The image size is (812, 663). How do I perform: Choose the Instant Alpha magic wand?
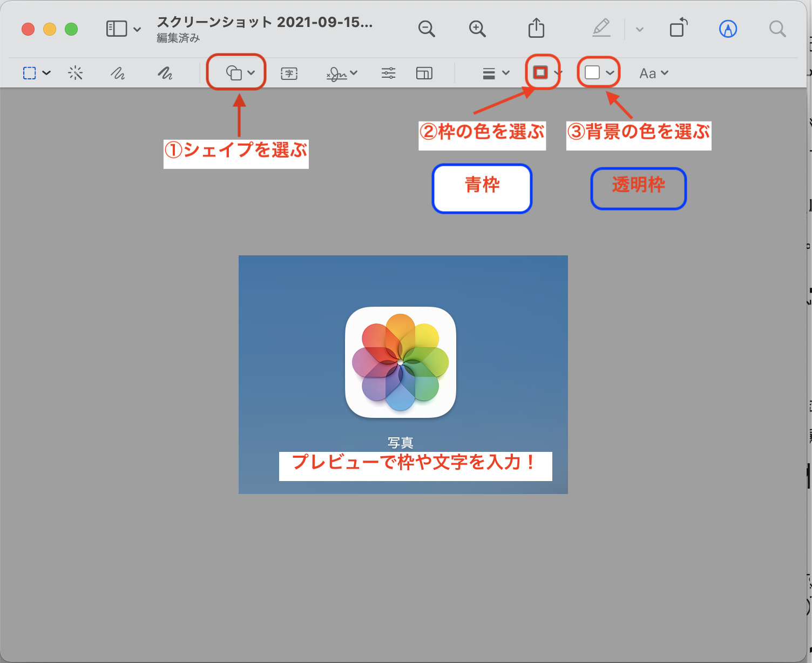76,73
